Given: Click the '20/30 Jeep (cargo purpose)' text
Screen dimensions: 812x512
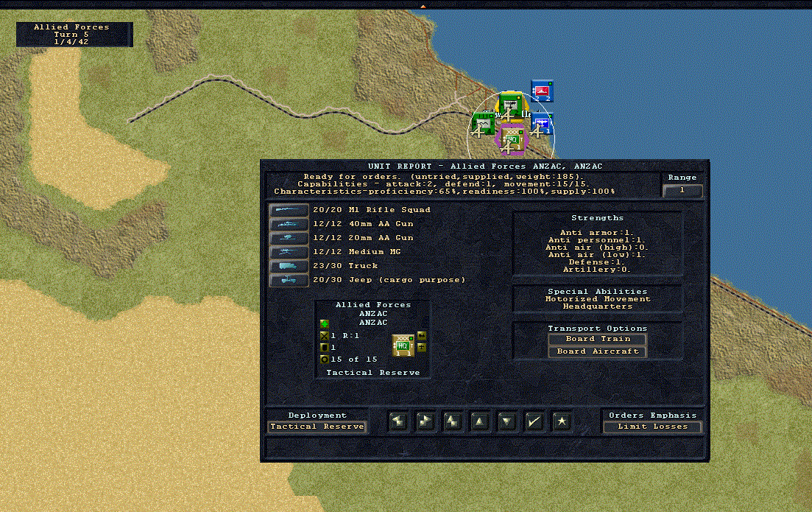Looking at the screenshot, I should click(389, 280).
